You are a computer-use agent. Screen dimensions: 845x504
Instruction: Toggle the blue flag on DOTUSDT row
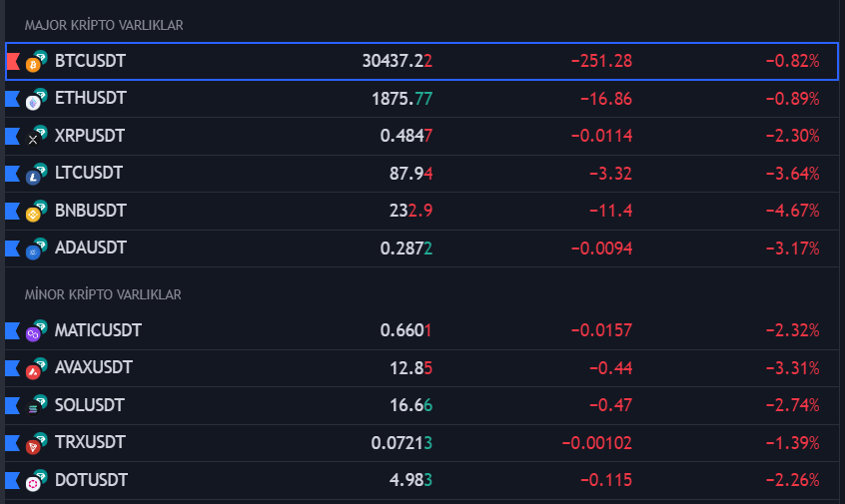click(12, 480)
